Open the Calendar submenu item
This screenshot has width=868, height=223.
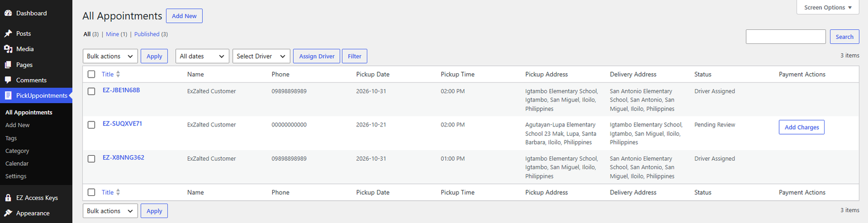[17, 163]
